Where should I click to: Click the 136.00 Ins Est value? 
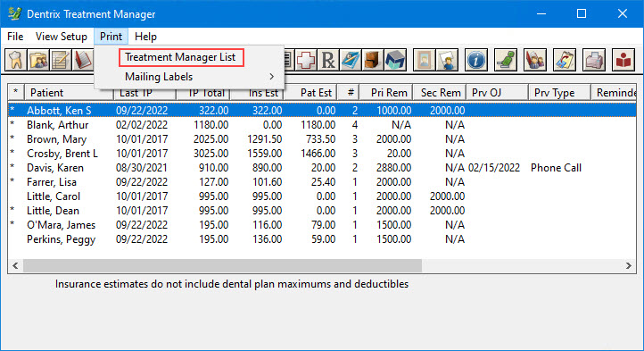(267, 239)
